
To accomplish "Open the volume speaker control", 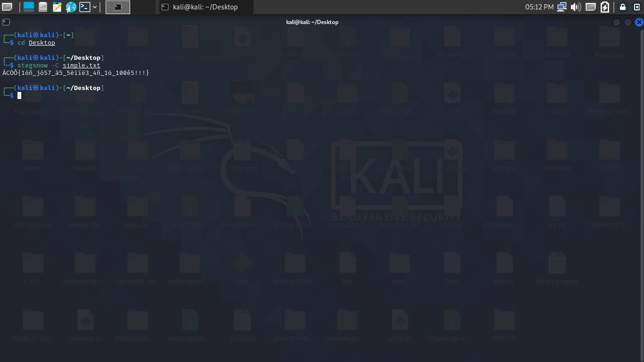I will pyautogui.click(x=576, y=7).
